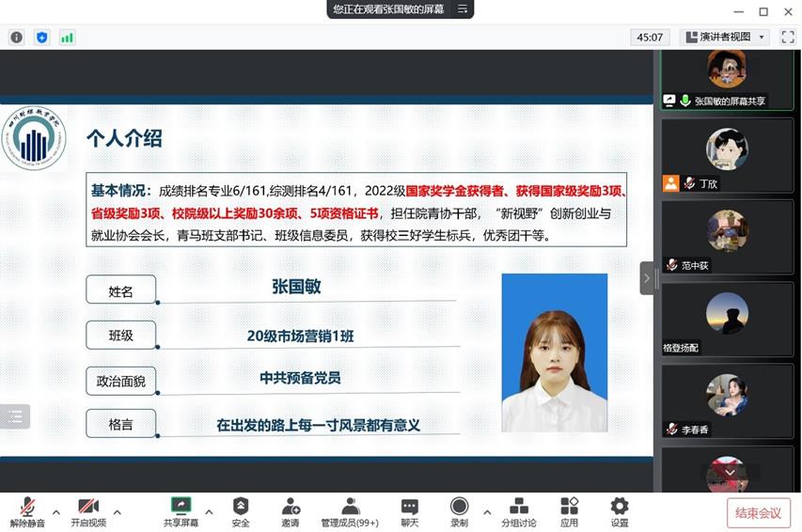
Task: Open menu on the screen-viewing banner
Action: [x=462, y=9]
